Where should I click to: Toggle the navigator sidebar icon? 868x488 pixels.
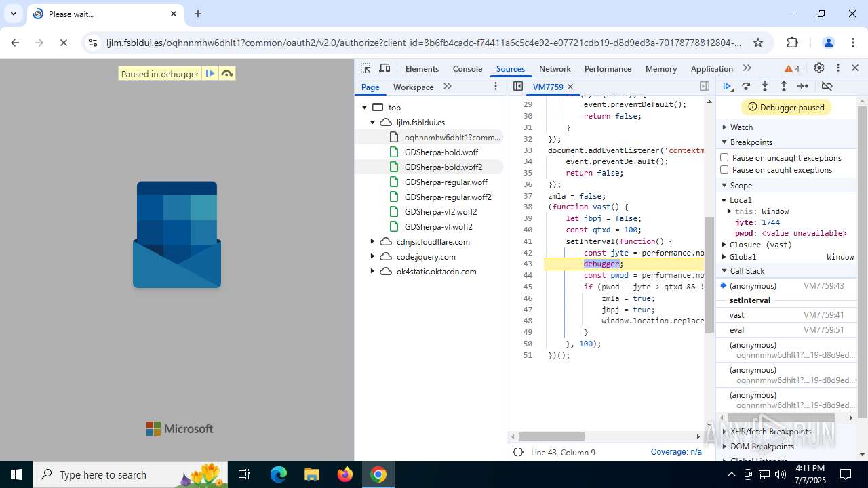coord(518,86)
